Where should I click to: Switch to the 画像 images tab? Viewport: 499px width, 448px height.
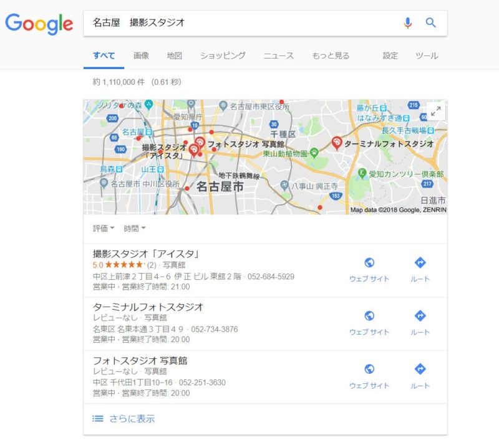[141, 55]
